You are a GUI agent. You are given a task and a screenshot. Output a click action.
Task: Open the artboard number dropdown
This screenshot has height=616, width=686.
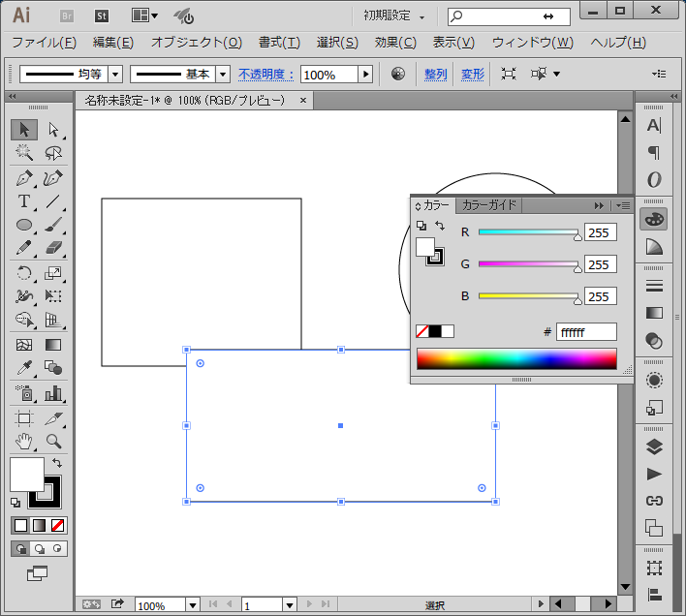(289, 605)
